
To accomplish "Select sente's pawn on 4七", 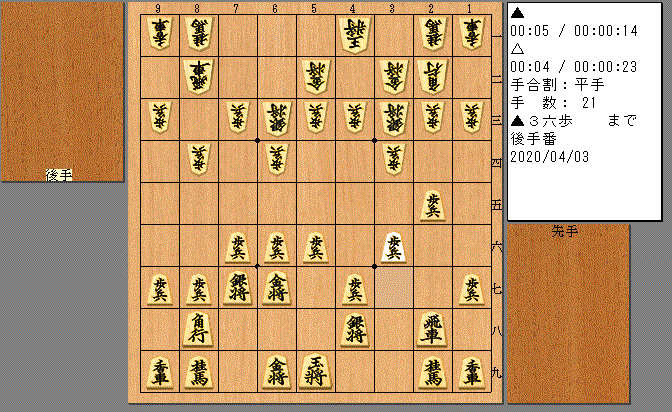I will click(x=355, y=289).
